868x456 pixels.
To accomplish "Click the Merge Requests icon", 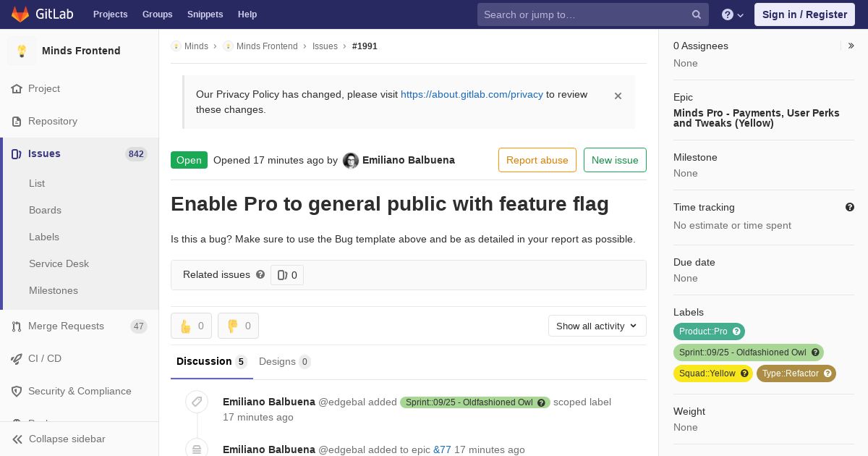I will [x=17, y=326].
